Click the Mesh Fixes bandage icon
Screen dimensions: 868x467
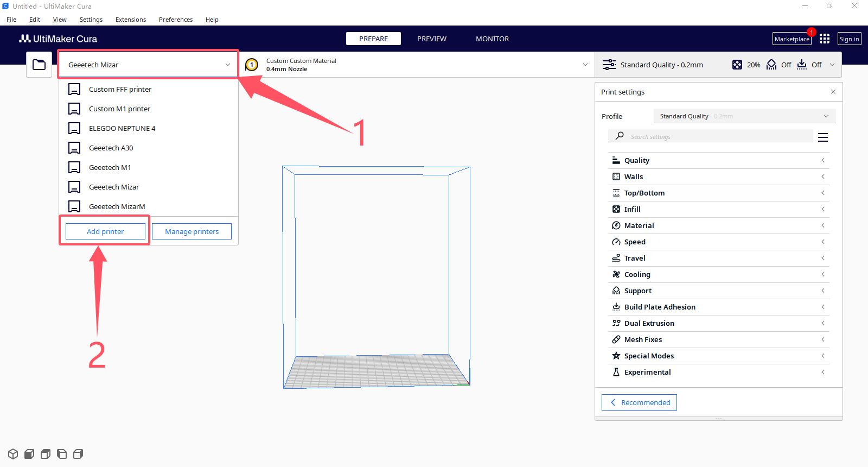pyautogui.click(x=616, y=339)
